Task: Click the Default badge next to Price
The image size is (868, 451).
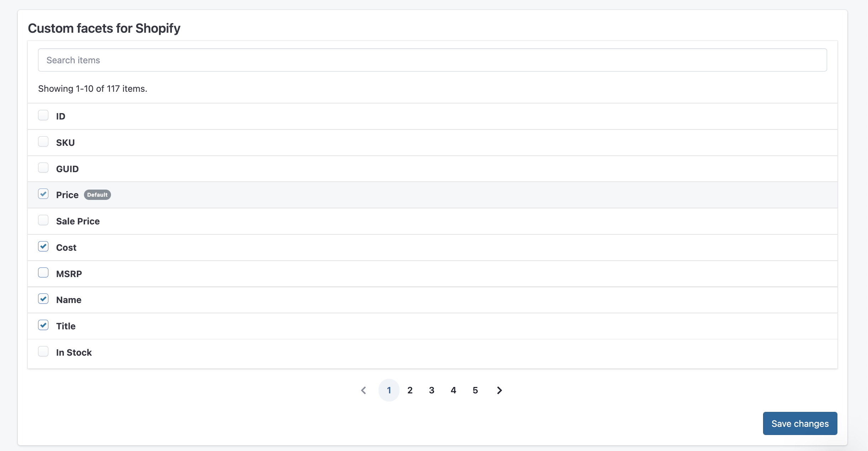Action: coord(97,195)
